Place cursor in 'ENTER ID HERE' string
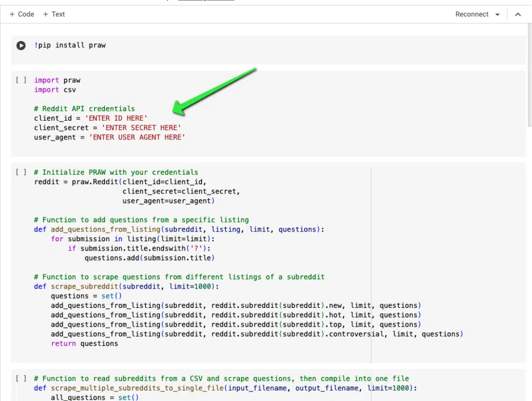This screenshot has width=532, height=401. click(116, 118)
